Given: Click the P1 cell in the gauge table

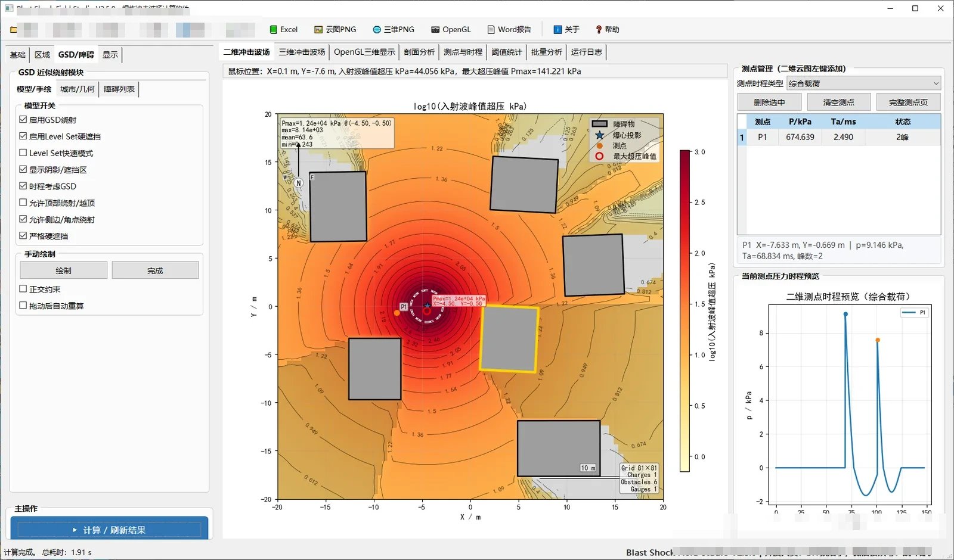Looking at the screenshot, I should (x=763, y=137).
